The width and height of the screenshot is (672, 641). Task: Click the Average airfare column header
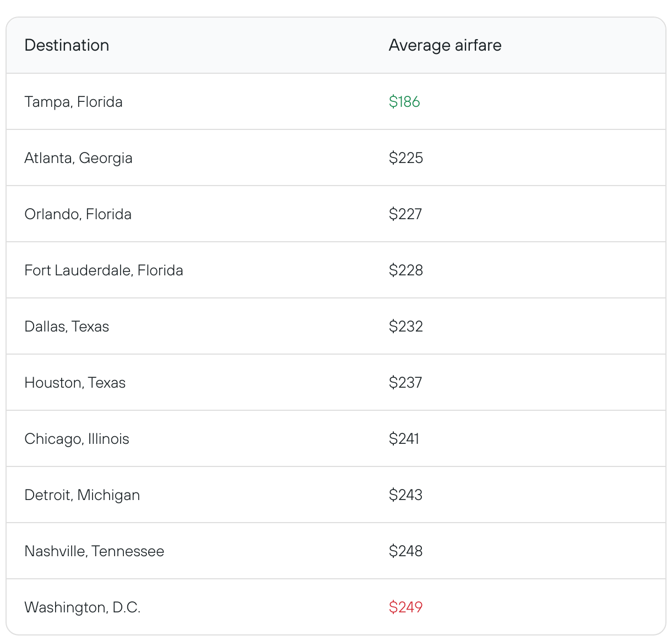tap(445, 45)
